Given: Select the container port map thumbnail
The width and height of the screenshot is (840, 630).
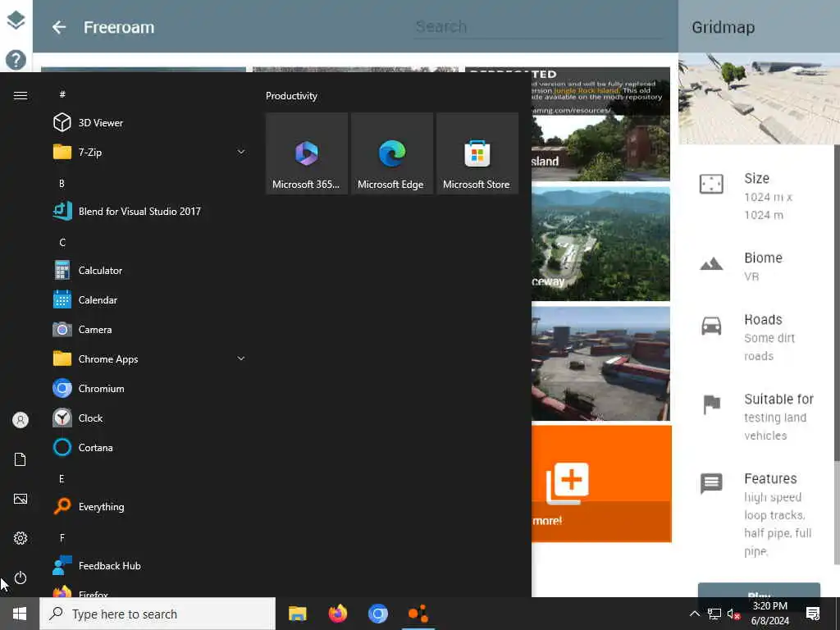Looking at the screenshot, I should pos(600,363).
